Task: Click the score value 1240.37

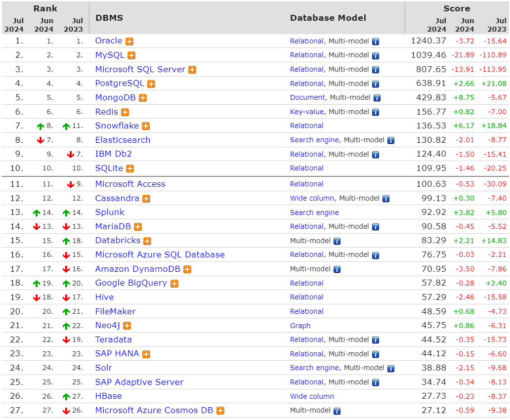Action: tap(428, 41)
